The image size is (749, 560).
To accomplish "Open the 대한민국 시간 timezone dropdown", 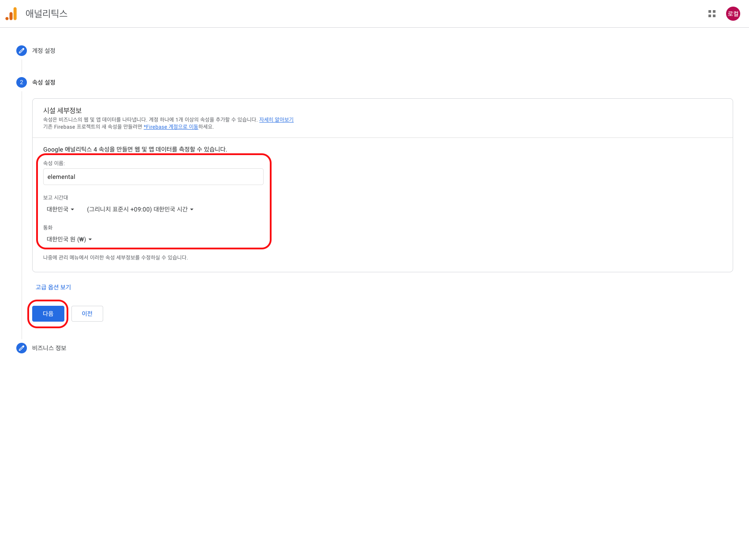I will coord(140,209).
